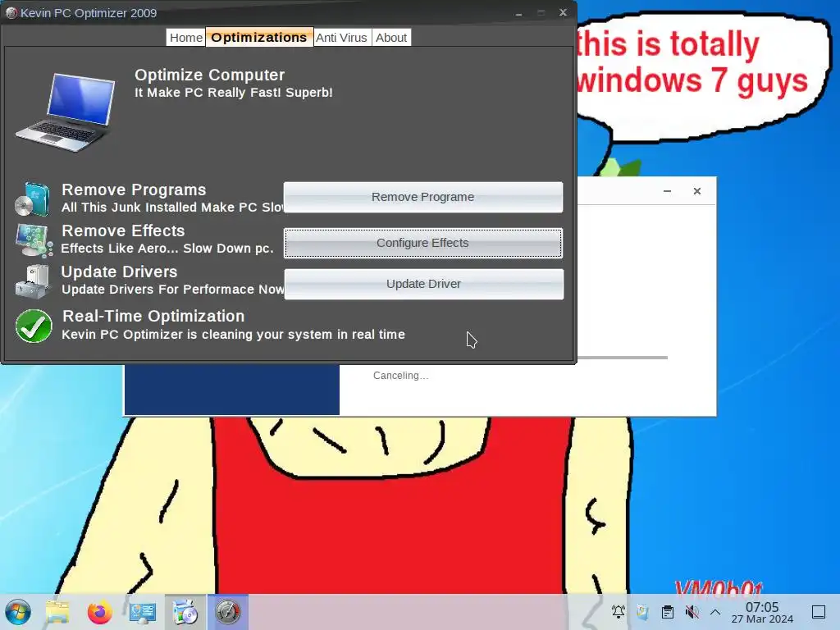This screenshot has height=630, width=840.
Task: Click the Update Drivers hardware icon
Action: [33, 281]
